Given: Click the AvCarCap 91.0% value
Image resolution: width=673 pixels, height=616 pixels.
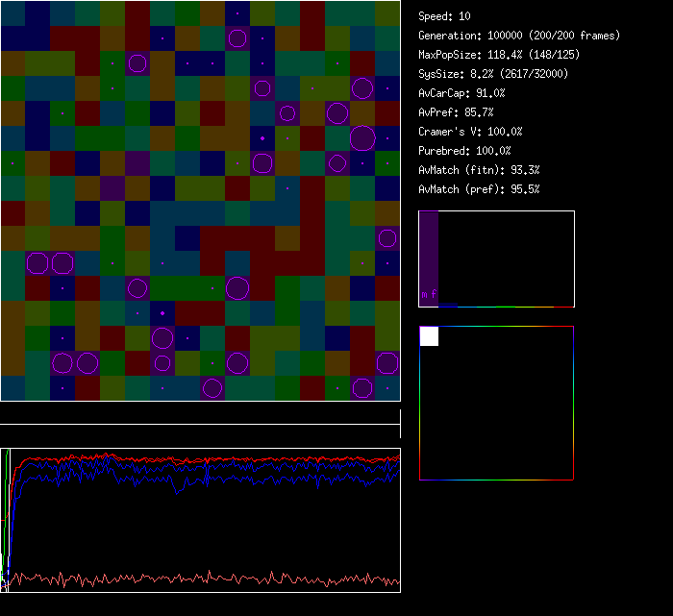Looking at the screenshot, I should 461,93.
